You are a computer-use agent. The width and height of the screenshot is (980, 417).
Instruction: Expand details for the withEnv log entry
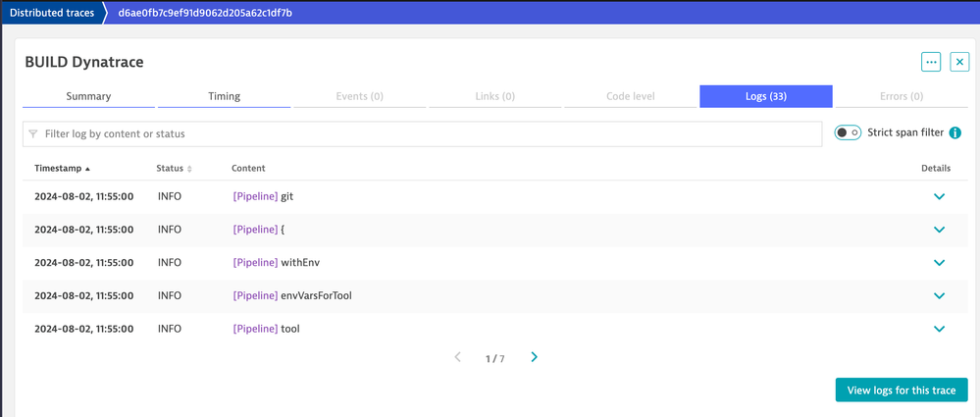[939, 263]
